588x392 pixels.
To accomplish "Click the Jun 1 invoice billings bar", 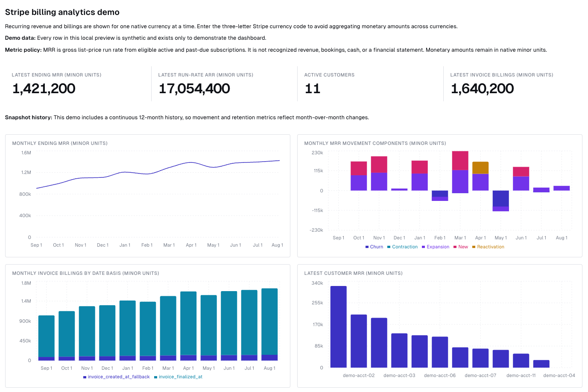I will [x=229, y=326].
